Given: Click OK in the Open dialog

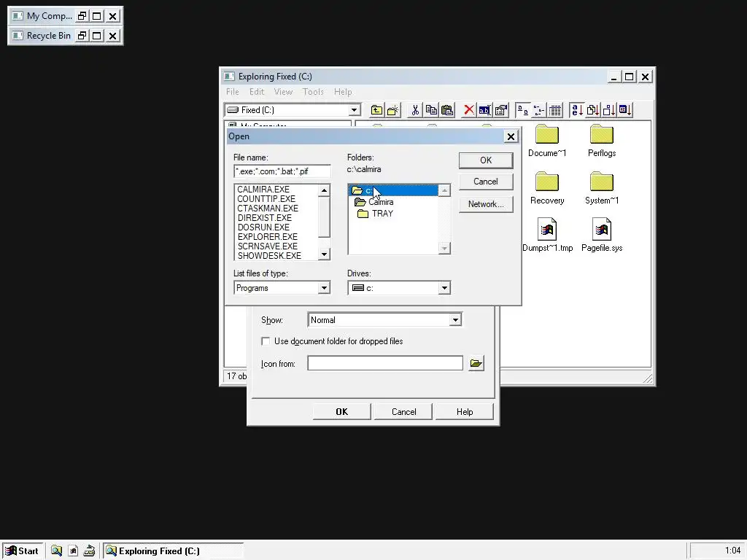Looking at the screenshot, I should [x=486, y=160].
